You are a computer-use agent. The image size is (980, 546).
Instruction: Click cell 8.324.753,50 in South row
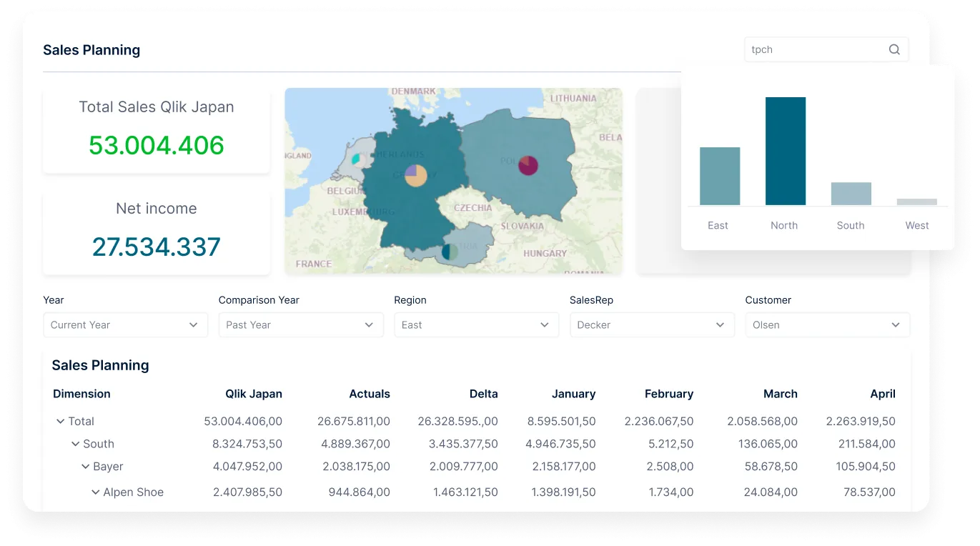(x=247, y=444)
